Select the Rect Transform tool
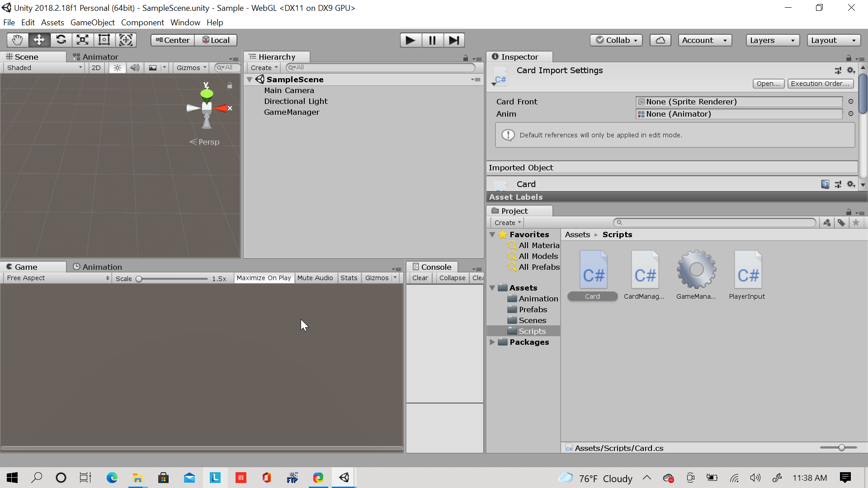 [x=104, y=40]
